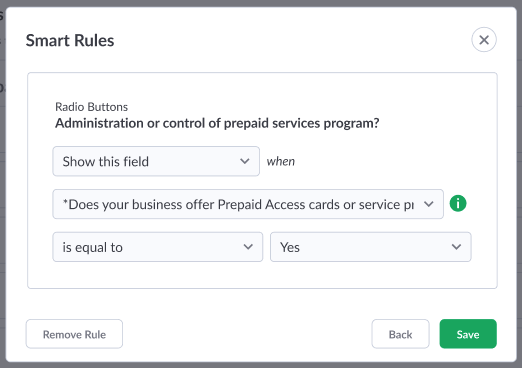Click the chevron on the Prepaid Access question selector

tap(429, 204)
